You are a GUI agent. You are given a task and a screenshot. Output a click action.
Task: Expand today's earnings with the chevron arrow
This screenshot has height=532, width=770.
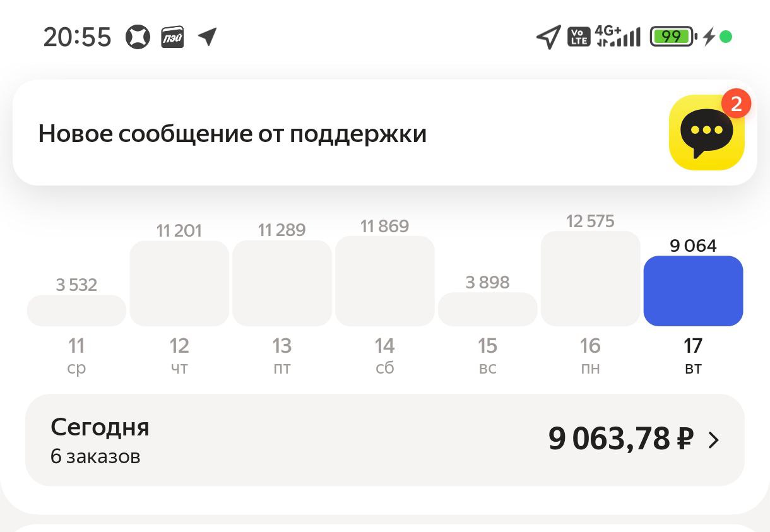pos(714,440)
